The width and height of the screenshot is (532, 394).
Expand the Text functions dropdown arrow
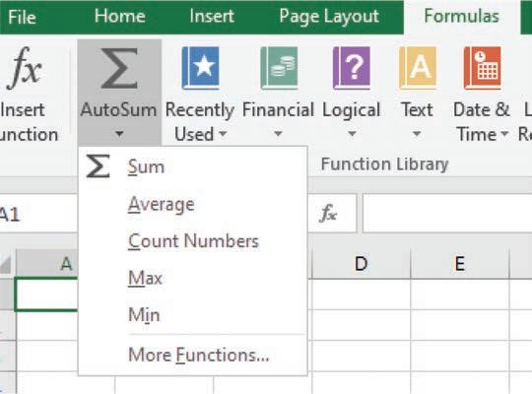pyautogui.click(x=417, y=134)
